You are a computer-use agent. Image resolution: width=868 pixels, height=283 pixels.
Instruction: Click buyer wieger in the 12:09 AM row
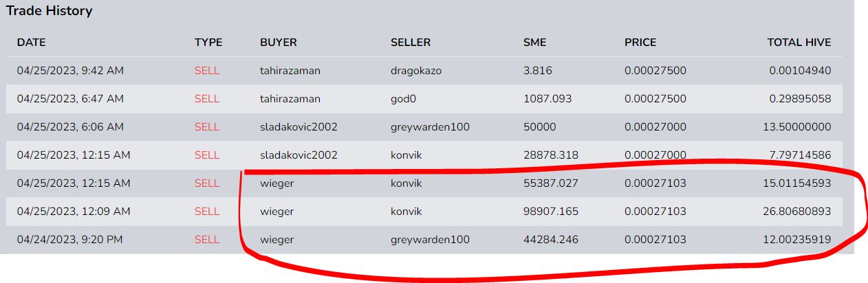pyautogui.click(x=276, y=212)
